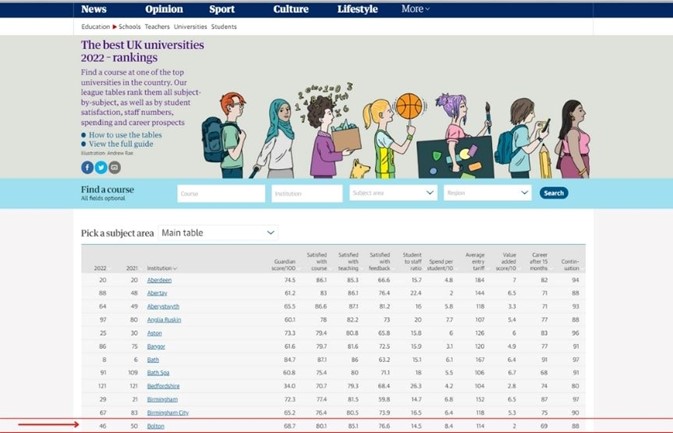Open the Schools subsection
The image size is (673, 433).
coord(129,27)
